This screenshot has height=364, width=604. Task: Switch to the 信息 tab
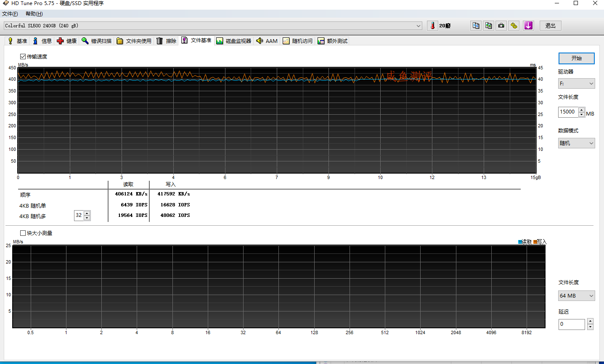(x=42, y=41)
